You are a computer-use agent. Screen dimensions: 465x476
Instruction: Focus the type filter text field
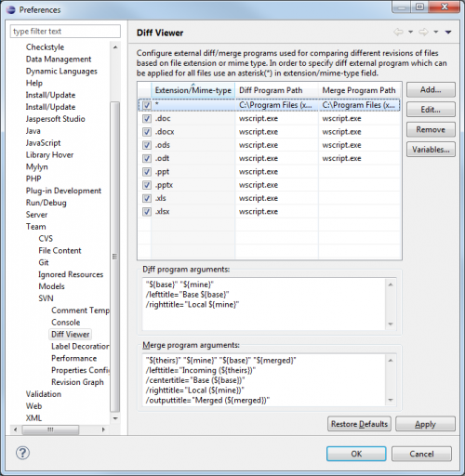65,32
